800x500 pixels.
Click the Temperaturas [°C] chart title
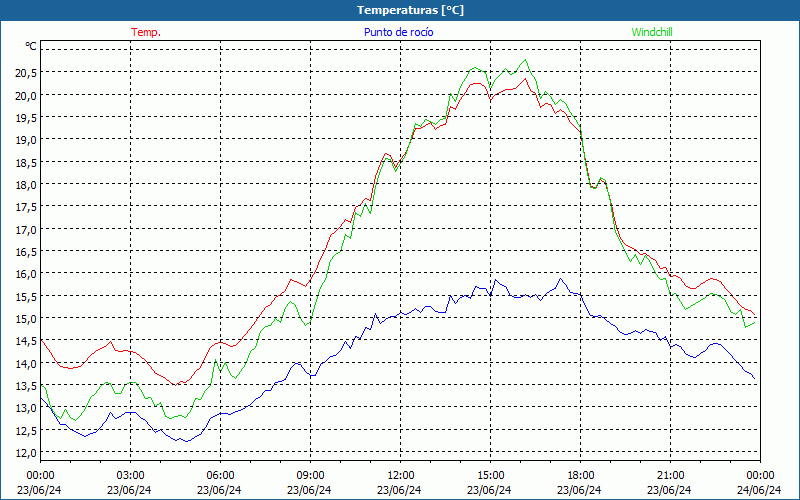tap(410, 10)
